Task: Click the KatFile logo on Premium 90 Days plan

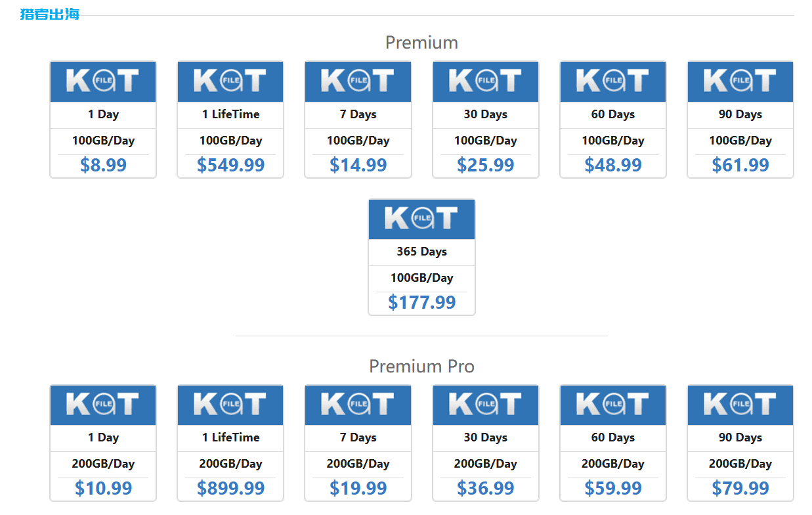Action: coord(740,82)
